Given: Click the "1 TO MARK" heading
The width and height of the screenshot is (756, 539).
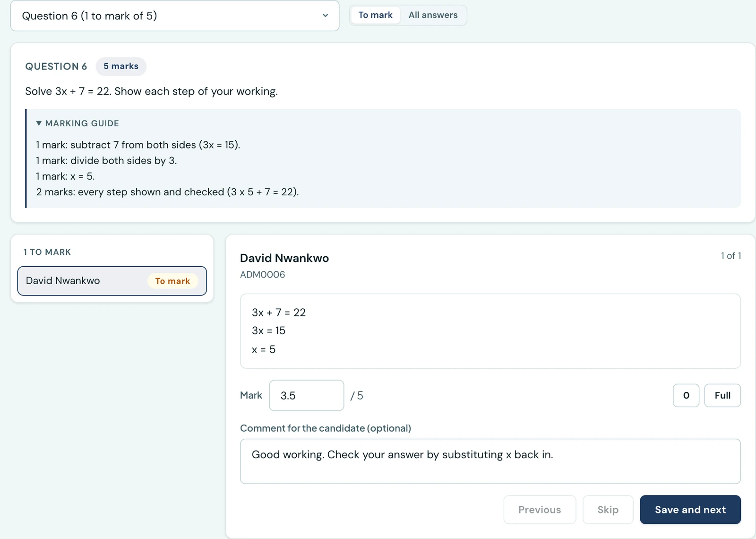Looking at the screenshot, I should point(47,252).
